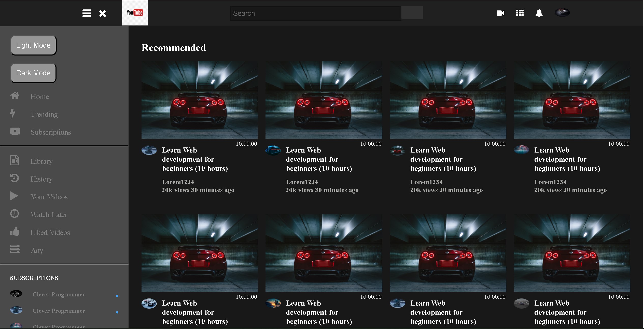Open second Clever Programmer subscription
The height and width of the screenshot is (329, 644).
59,311
